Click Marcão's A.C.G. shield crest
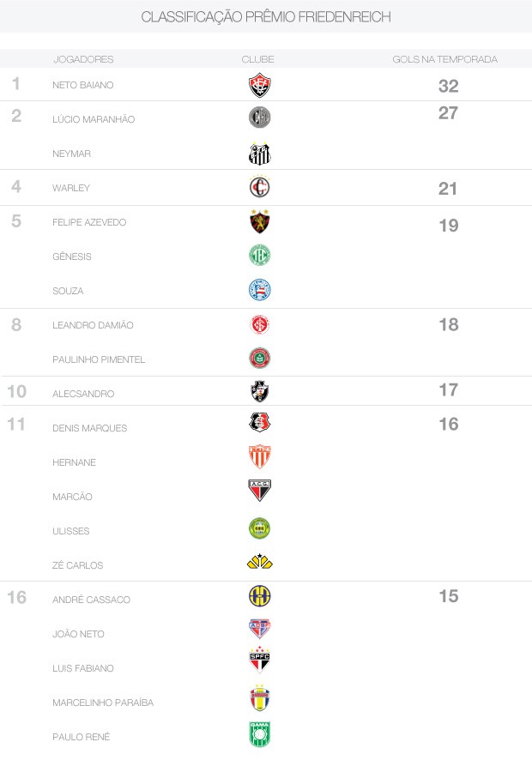 click(259, 491)
